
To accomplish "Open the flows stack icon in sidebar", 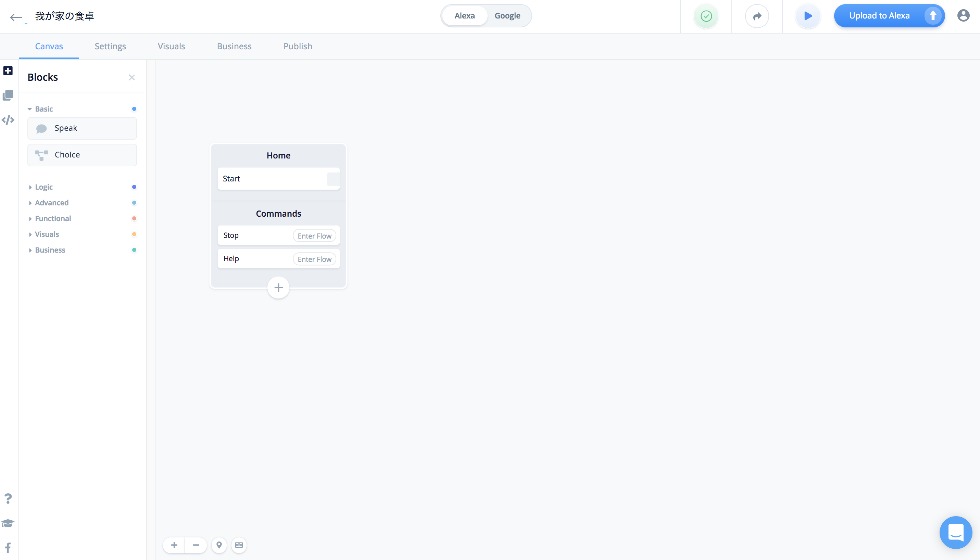I will click(8, 96).
